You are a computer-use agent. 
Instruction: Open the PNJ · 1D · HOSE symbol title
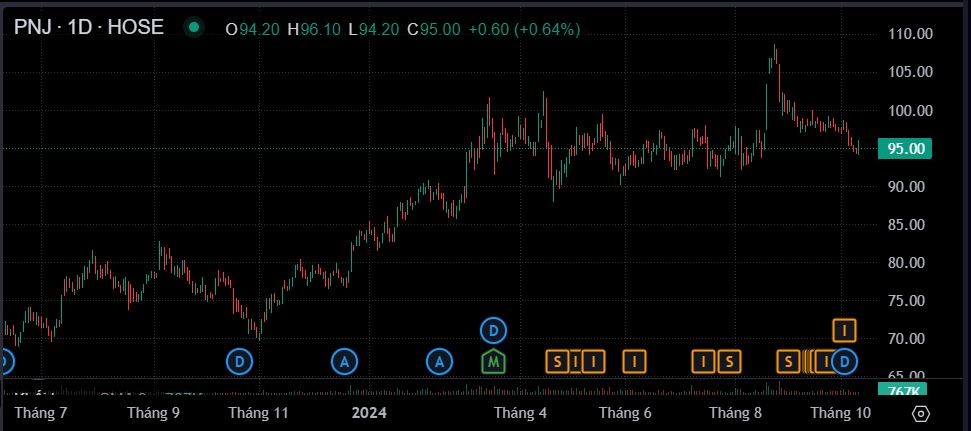(x=89, y=28)
